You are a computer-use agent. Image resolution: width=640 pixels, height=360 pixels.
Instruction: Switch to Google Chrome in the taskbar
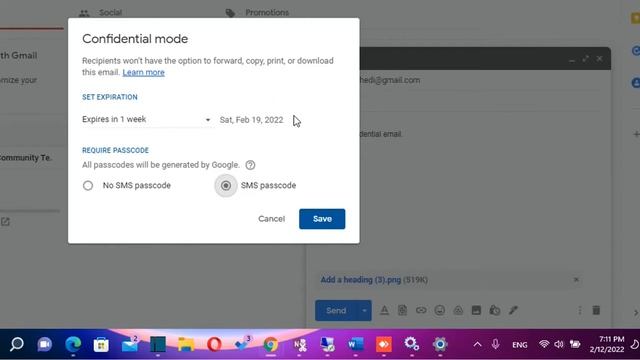(270, 344)
